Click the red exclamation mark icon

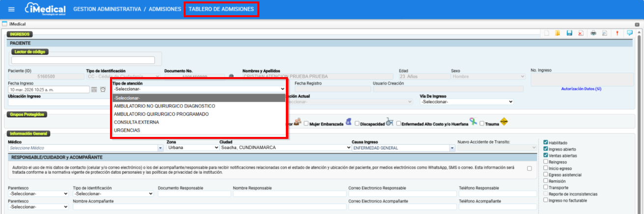(x=617, y=33)
